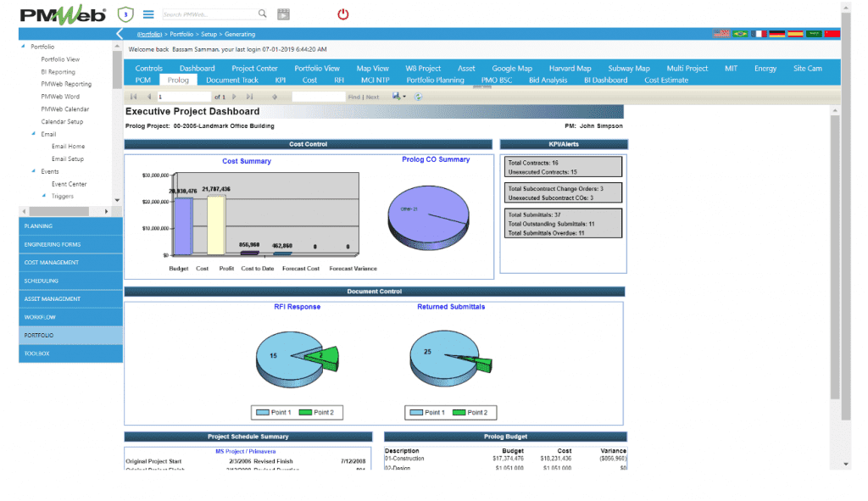This screenshot has width=868, height=501.
Task: Open PMWeb Reporting in the tree
Action: [66, 84]
